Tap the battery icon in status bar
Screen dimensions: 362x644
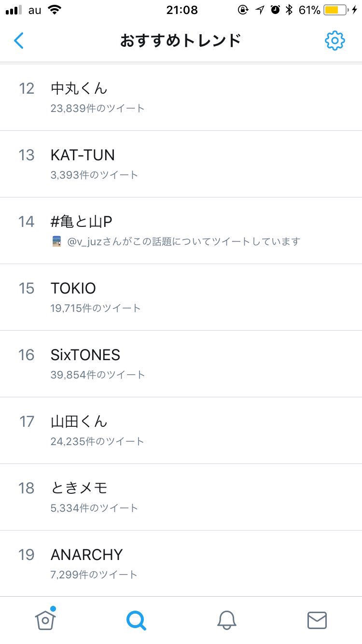point(337,10)
